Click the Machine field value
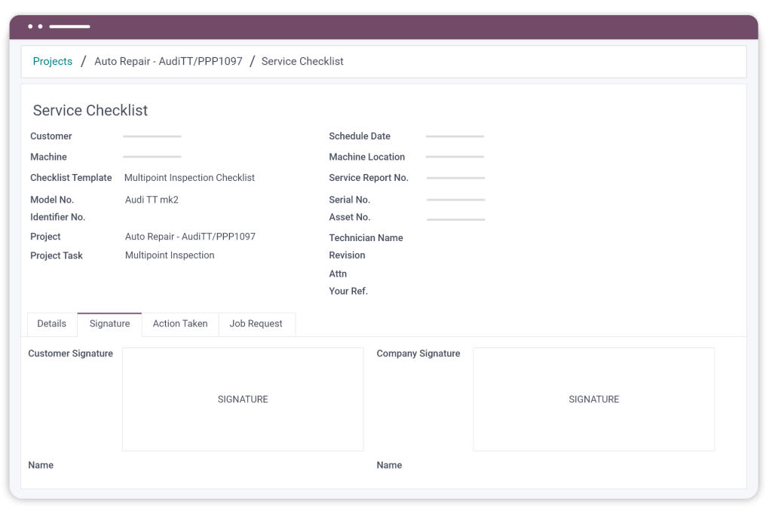The image size is (772, 532). [152, 157]
